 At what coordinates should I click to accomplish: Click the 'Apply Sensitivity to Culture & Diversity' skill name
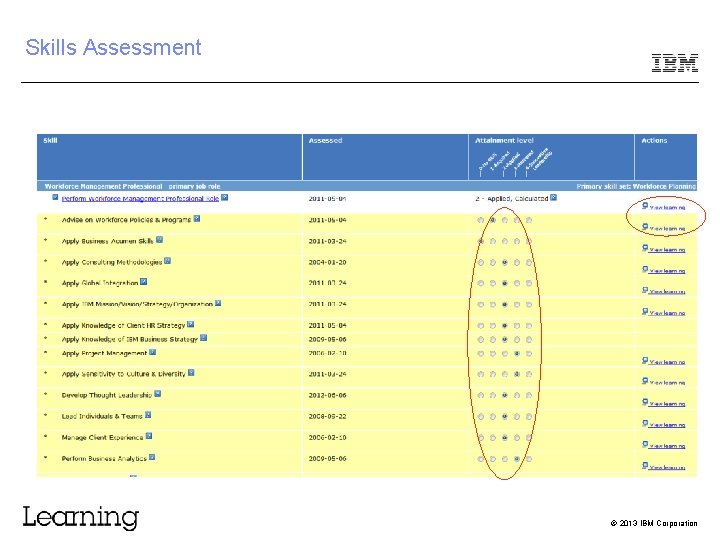click(x=124, y=374)
